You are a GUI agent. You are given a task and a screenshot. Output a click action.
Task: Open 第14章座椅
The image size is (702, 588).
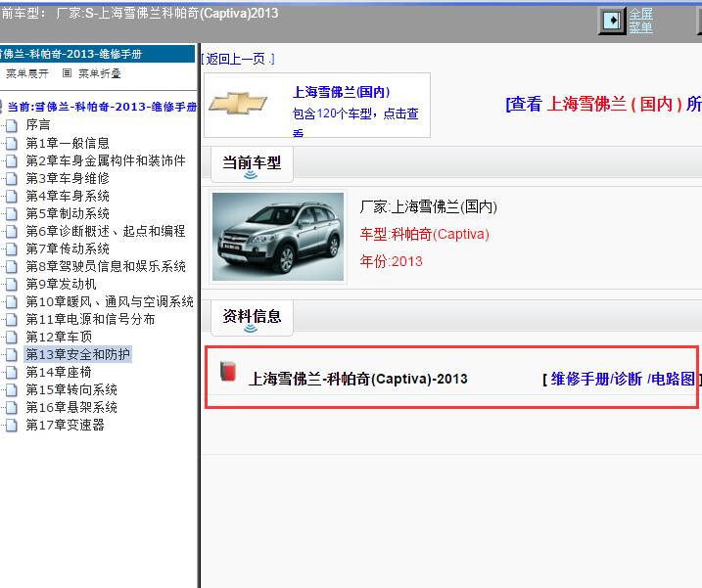[59, 372]
